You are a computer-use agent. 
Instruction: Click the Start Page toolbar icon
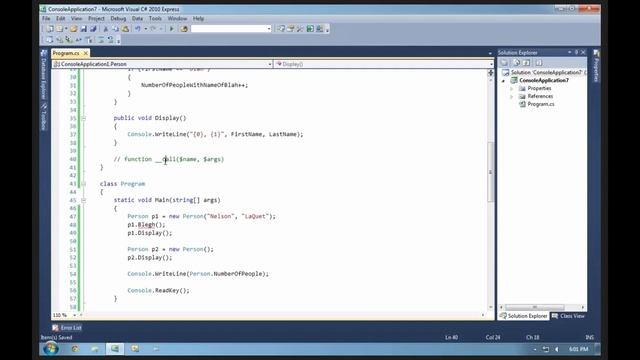click(310, 29)
